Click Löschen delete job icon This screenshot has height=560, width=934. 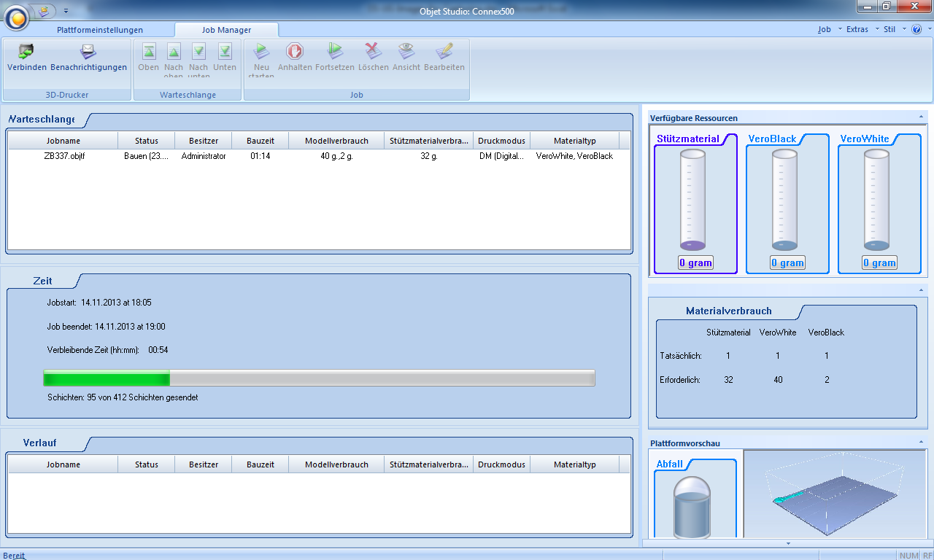(x=373, y=52)
